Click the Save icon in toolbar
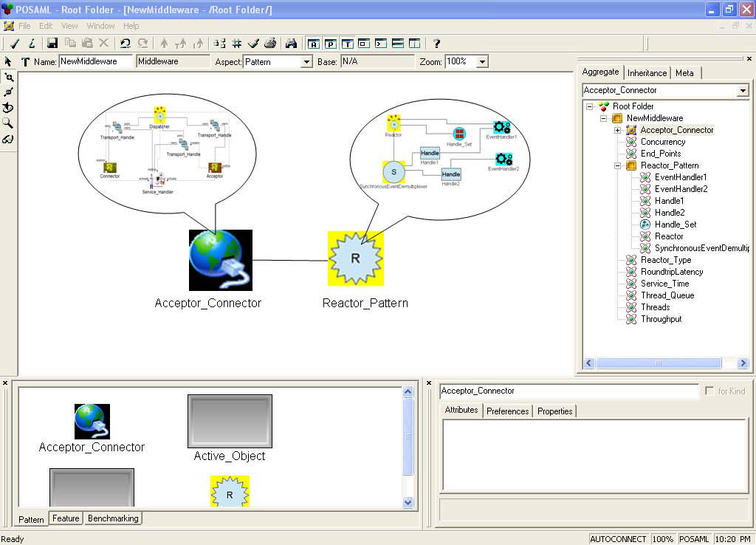756x545 pixels. pyautogui.click(x=52, y=44)
